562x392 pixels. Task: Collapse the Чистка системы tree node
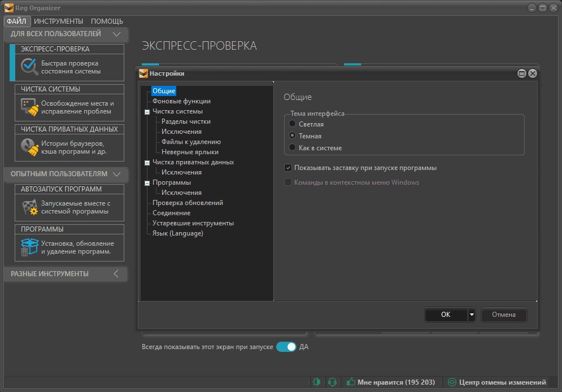tap(147, 112)
